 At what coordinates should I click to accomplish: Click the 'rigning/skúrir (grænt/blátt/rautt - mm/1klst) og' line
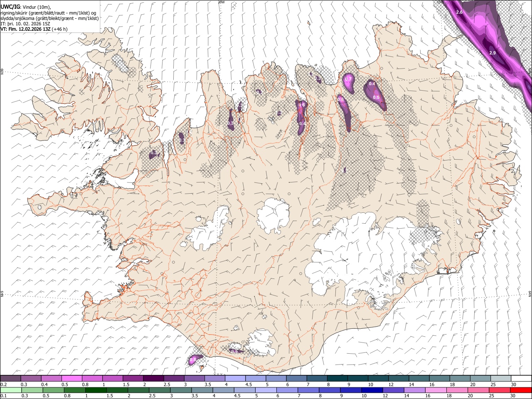pos(49,13)
